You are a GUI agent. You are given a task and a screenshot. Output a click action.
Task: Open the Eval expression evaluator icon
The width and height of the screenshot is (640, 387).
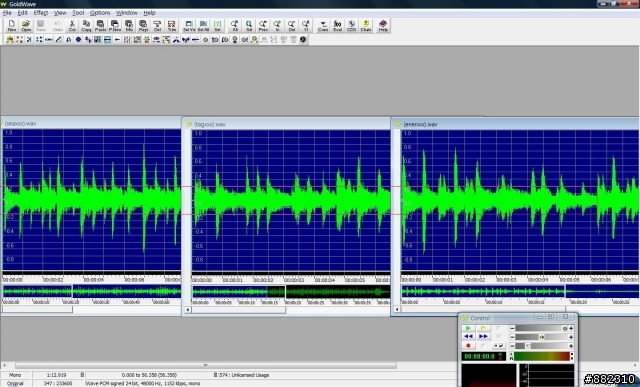point(338,26)
